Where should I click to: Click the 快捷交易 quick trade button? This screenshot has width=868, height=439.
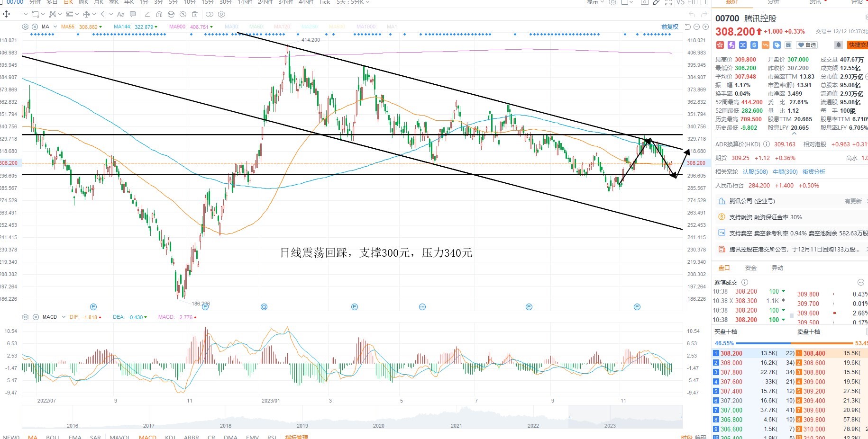pos(858,45)
